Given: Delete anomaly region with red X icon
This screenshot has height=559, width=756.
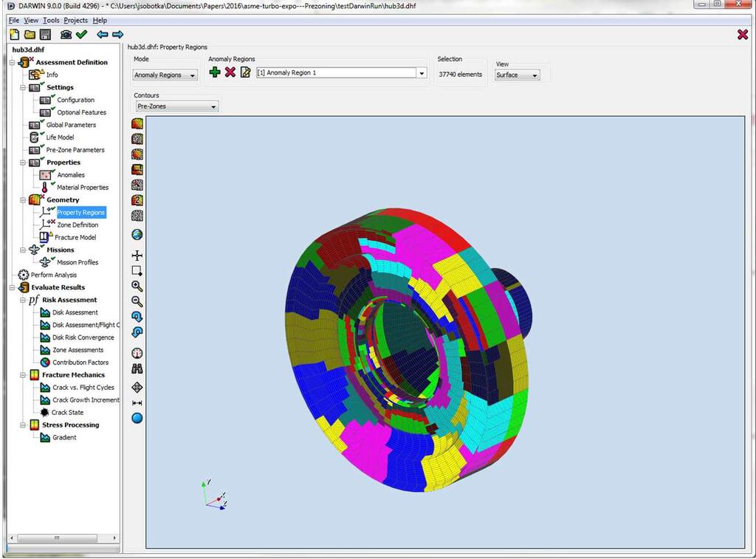Looking at the screenshot, I should [x=230, y=72].
